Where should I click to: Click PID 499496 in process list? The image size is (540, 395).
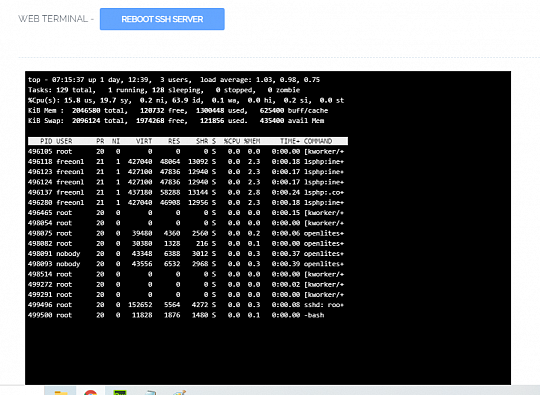[40, 305]
